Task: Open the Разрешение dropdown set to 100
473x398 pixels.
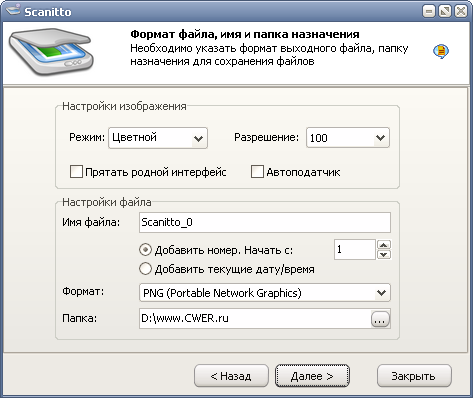Action: tap(348, 137)
